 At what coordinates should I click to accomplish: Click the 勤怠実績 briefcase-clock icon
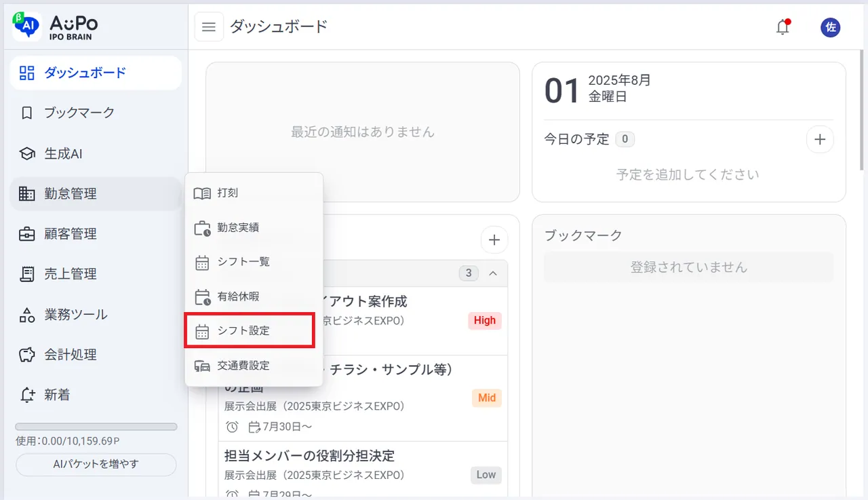[202, 228]
